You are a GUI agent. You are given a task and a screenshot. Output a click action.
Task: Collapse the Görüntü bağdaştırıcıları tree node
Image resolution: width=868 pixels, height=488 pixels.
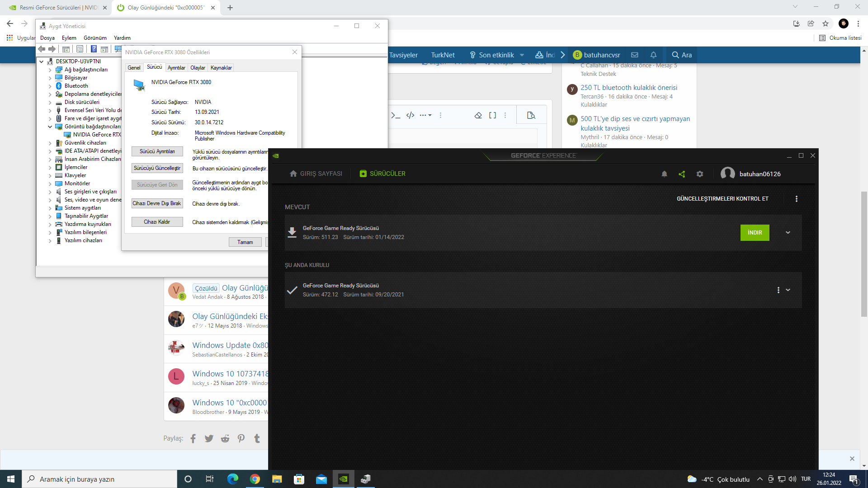click(50, 127)
